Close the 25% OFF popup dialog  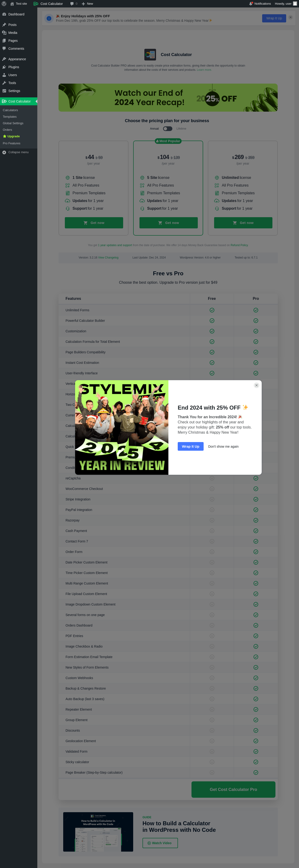tap(256, 385)
